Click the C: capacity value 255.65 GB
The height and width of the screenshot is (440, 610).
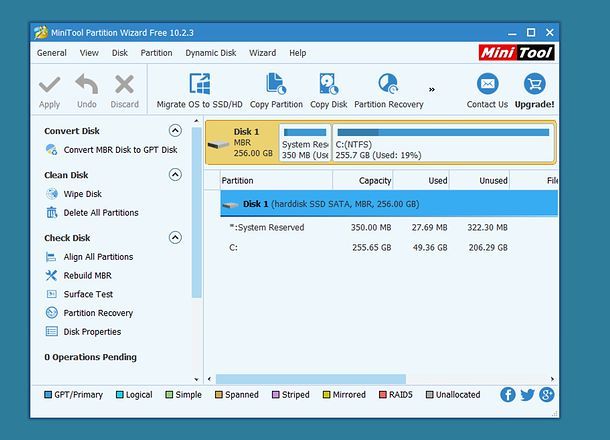(372, 248)
